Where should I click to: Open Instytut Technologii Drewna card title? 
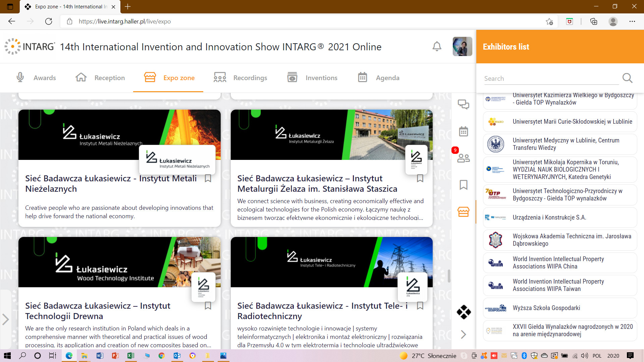[98, 311]
